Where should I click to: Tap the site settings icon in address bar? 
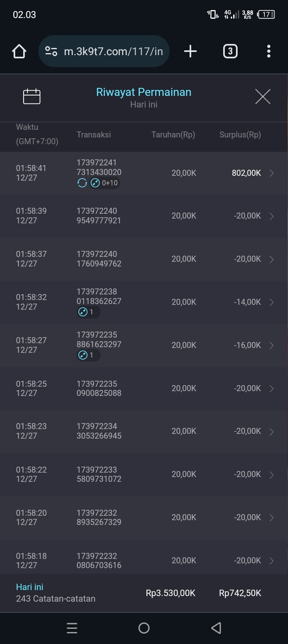[51, 51]
